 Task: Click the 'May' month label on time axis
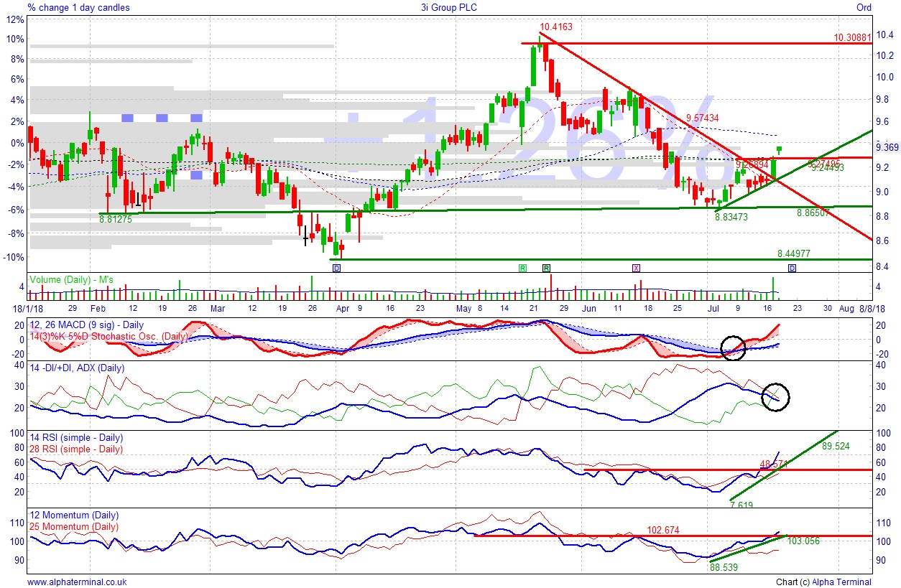pyautogui.click(x=465, y=308)
